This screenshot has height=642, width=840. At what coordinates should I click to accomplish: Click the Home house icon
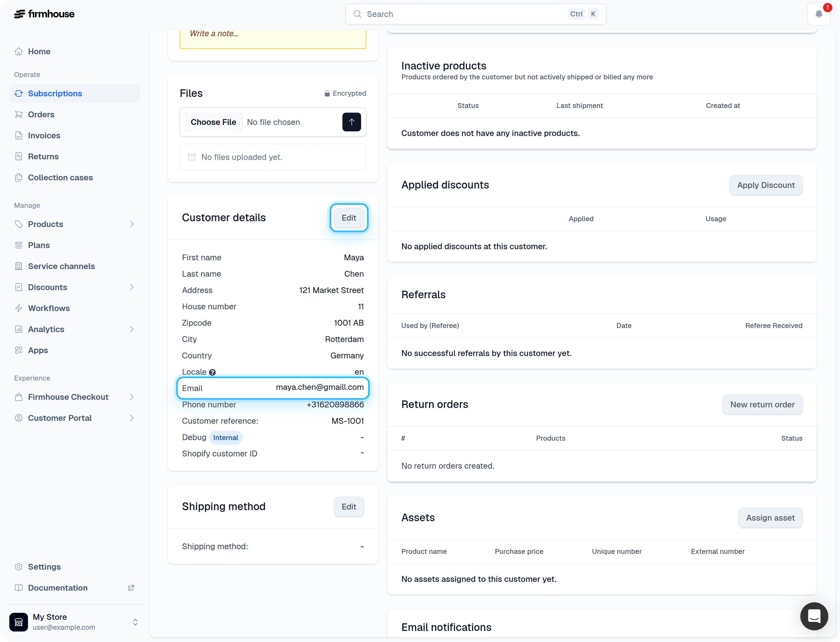(x=19, y=51)
